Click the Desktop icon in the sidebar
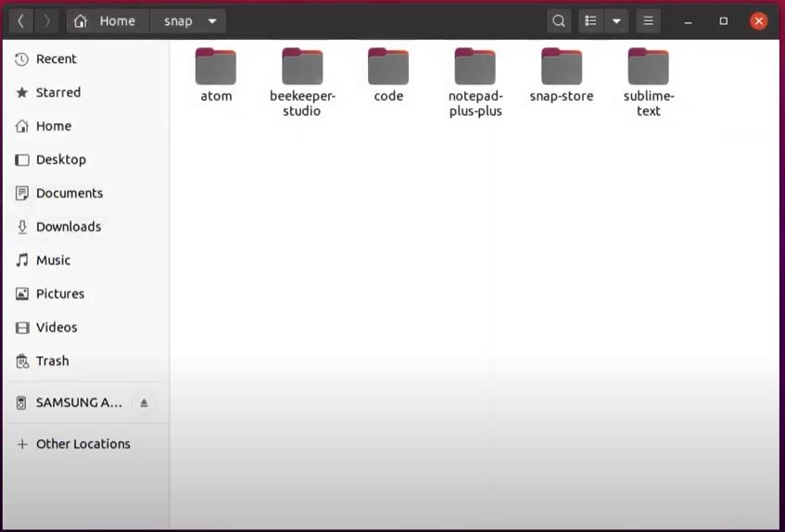This screenshot has width=785, height=532. [21, 159]
